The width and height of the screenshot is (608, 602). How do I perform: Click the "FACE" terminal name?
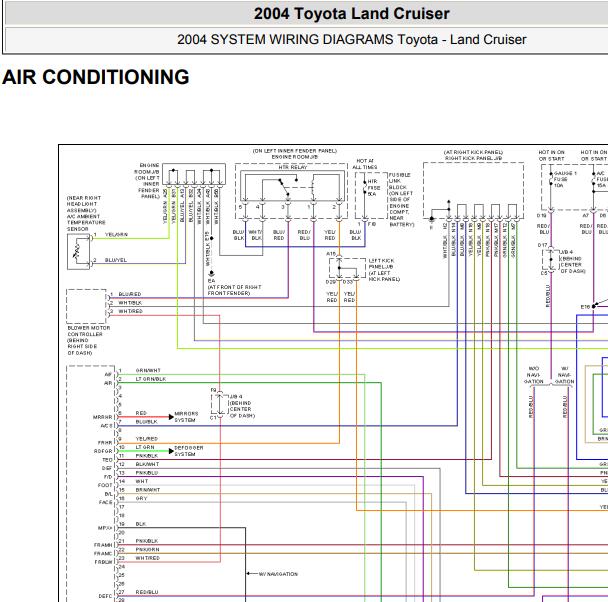tap(105, 503)
